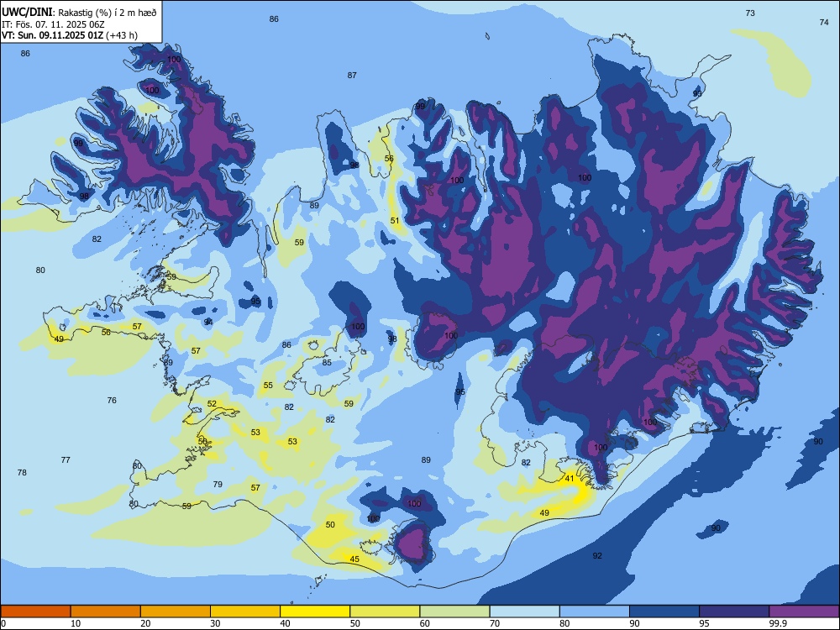This screenshot has height=630, width=840.
Task: Select the '(+43 h)' forecast offset text
Action: [x=122, y=35]
